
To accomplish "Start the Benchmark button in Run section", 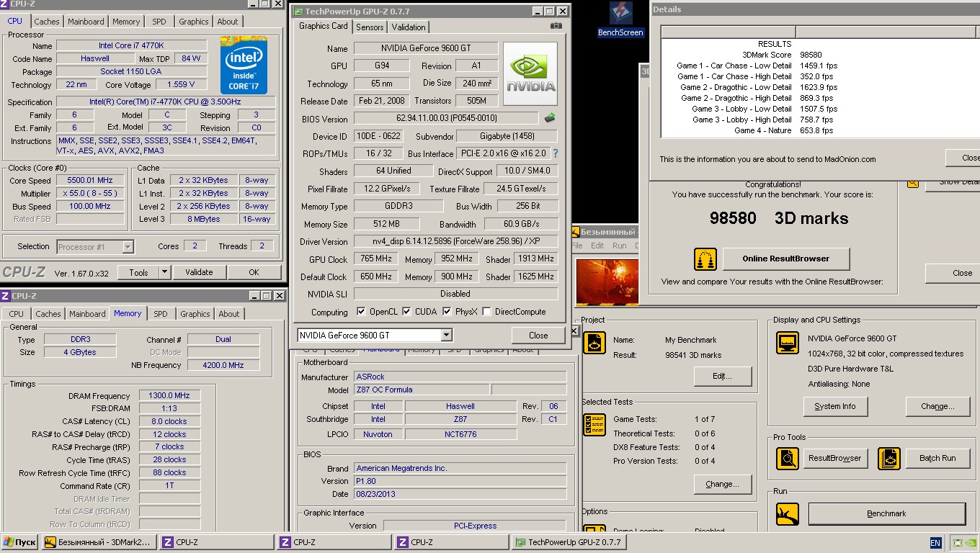I will (x=886, y=513).
